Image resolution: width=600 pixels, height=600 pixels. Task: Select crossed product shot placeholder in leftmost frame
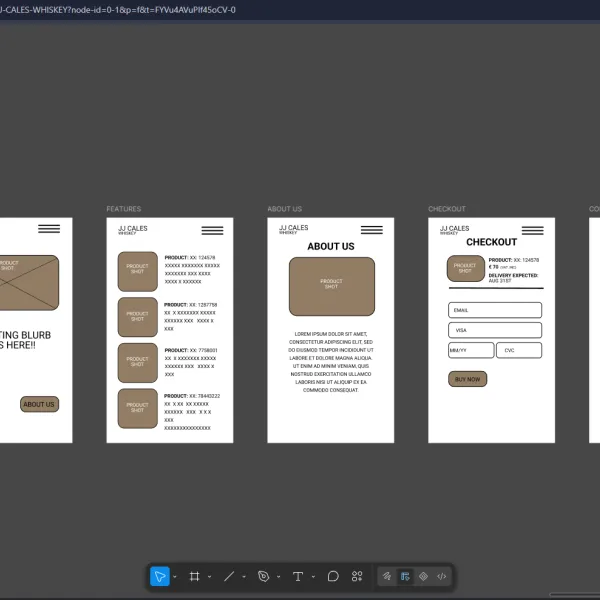pyautogui.click(x=29, y=282)
